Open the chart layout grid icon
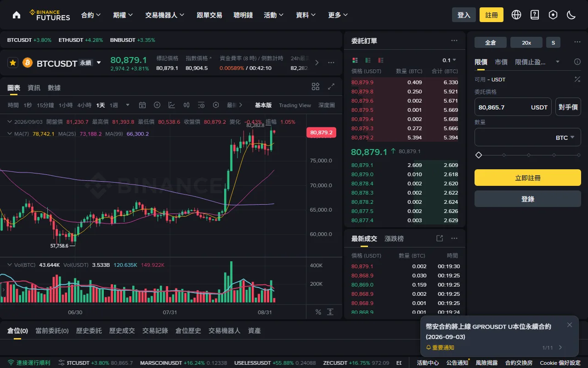The image size is (588, 368). pyautogui.click(x=316, y=86)
